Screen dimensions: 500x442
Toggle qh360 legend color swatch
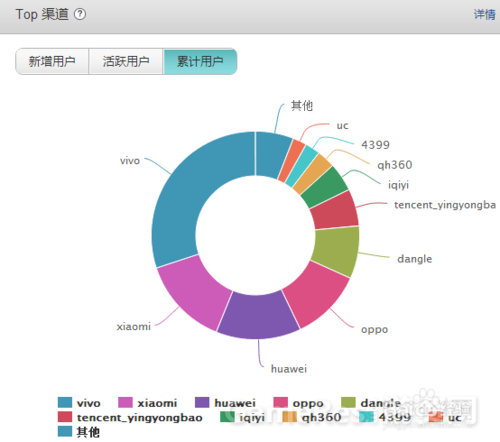pyautogui.click(x=289, y=417)
